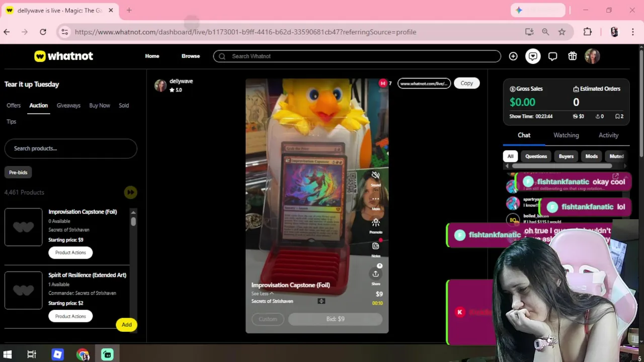The image size is (644, 362).
Task: Select the Chat tab
Action: [524, 135]
